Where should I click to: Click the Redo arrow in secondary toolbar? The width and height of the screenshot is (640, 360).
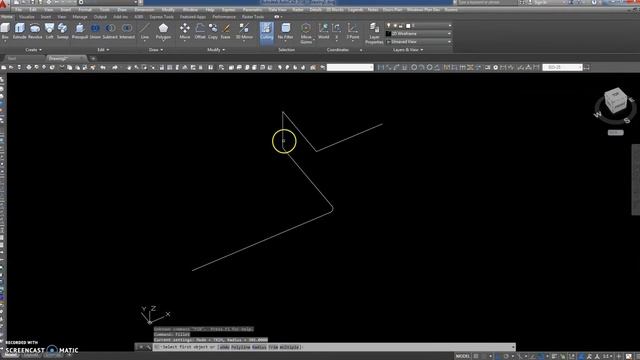point(115,67)
